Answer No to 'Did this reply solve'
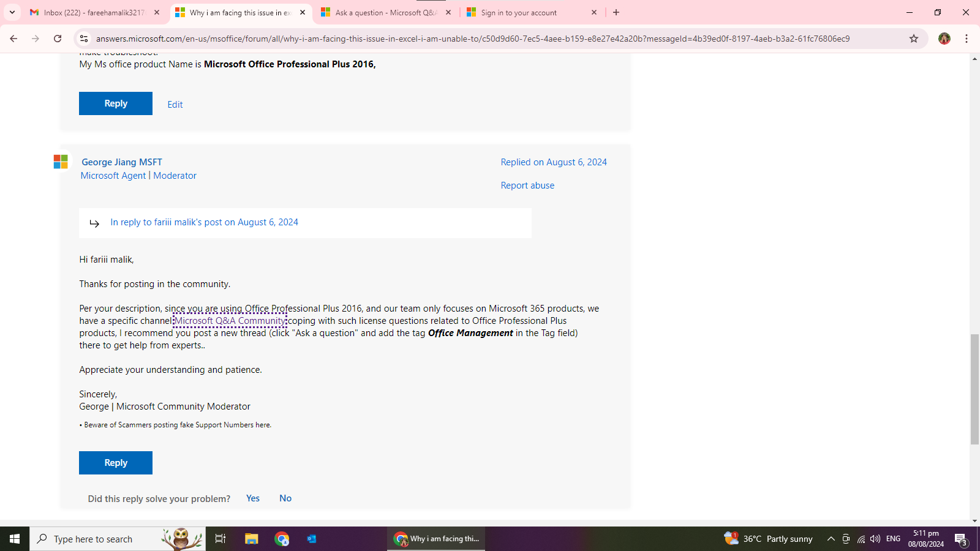 click(x=285, y=498)
